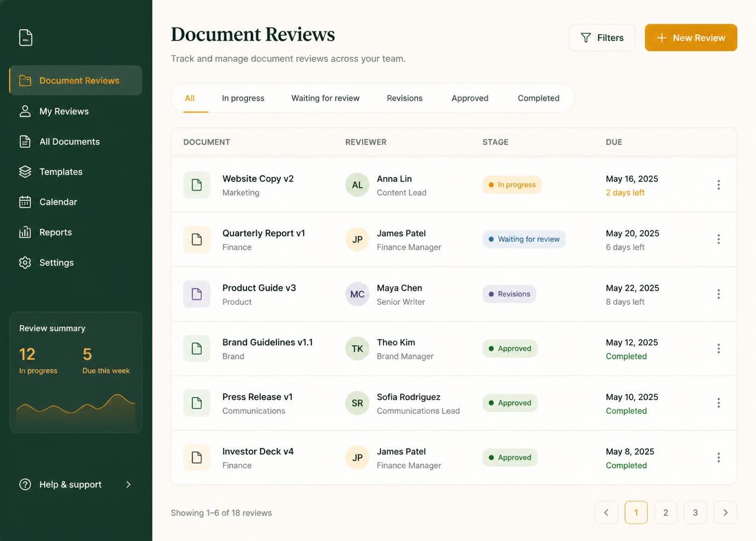Screen dimensions: 756x541
Task: Switch to Waiting for review tab
Action: pyautogui.click(x=325, y=98)
